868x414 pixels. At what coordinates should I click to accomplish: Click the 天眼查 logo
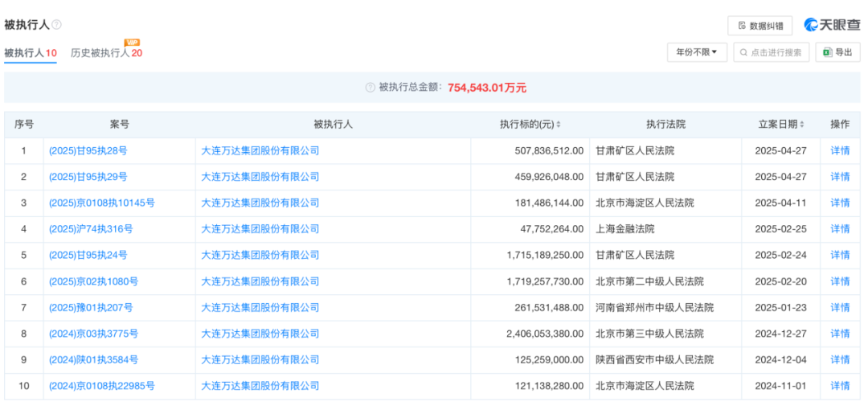click(832, 25)
